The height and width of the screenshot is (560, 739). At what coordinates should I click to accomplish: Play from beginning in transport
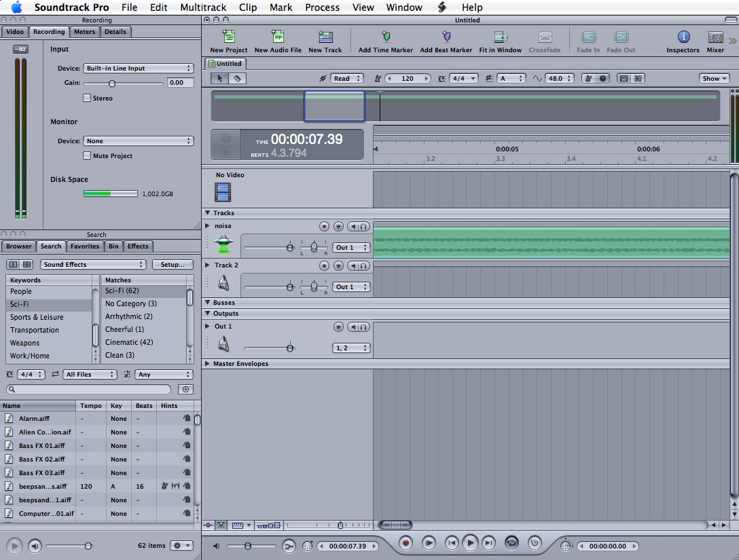(x=429, y=543)
